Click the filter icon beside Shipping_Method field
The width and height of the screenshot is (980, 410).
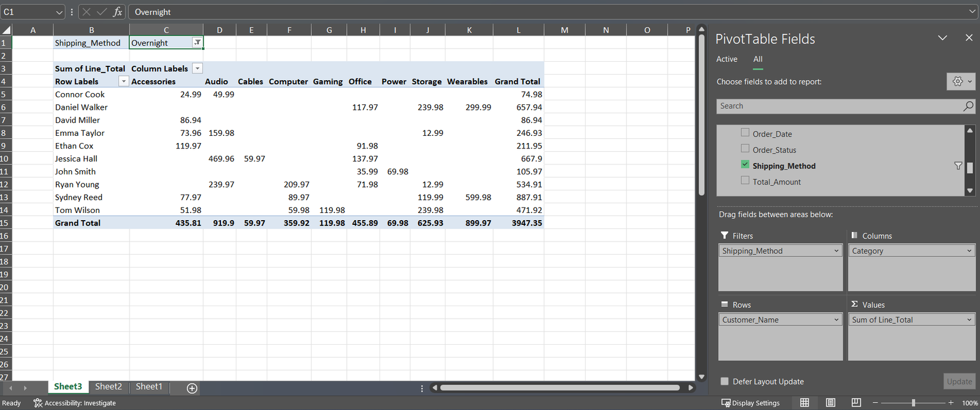(x=957, y=166)
